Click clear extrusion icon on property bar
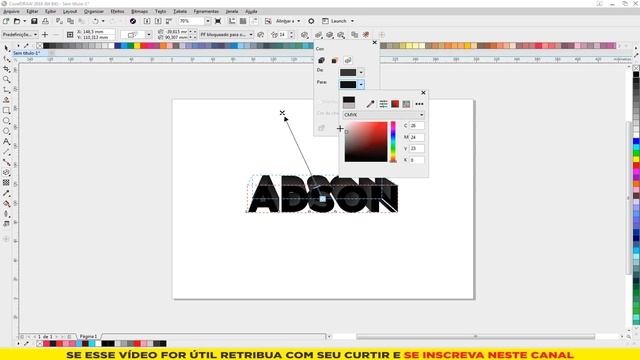The width and height of the screenshot is (640, 360). pos(366,35)
